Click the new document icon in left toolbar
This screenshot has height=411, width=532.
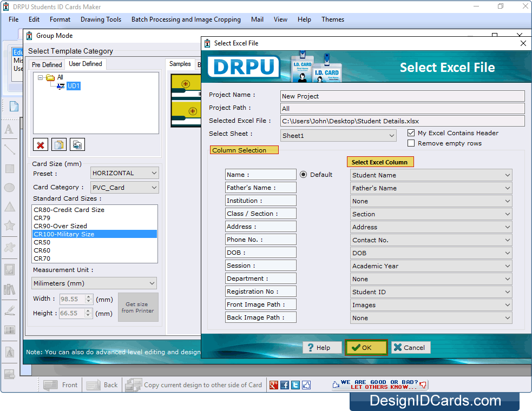point(14,107)
